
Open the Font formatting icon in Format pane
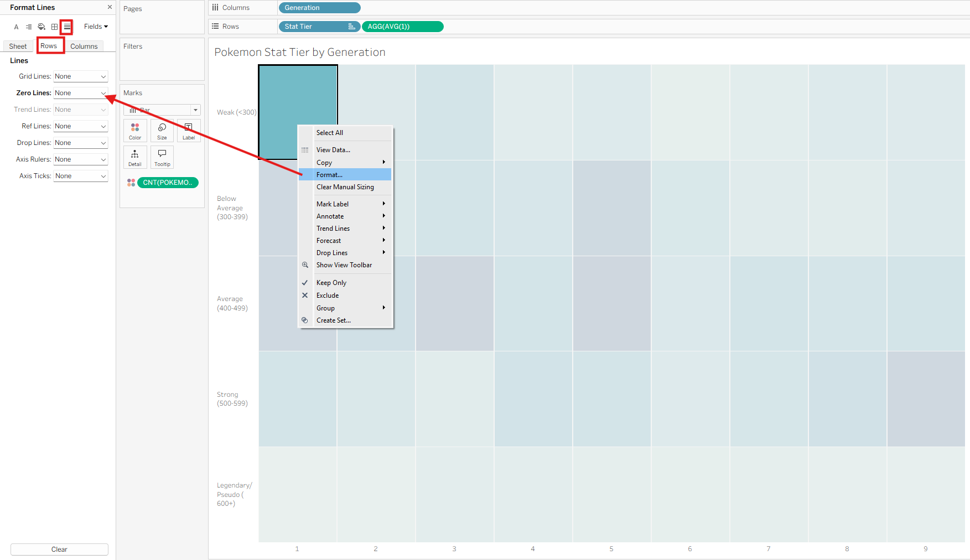(16, 27)
